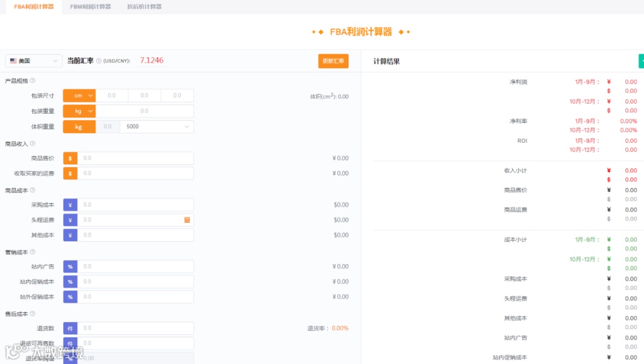Screen dimensions: 644x364
Task: Click the 收取买家的运费 input field
Action: click(135, 173)
